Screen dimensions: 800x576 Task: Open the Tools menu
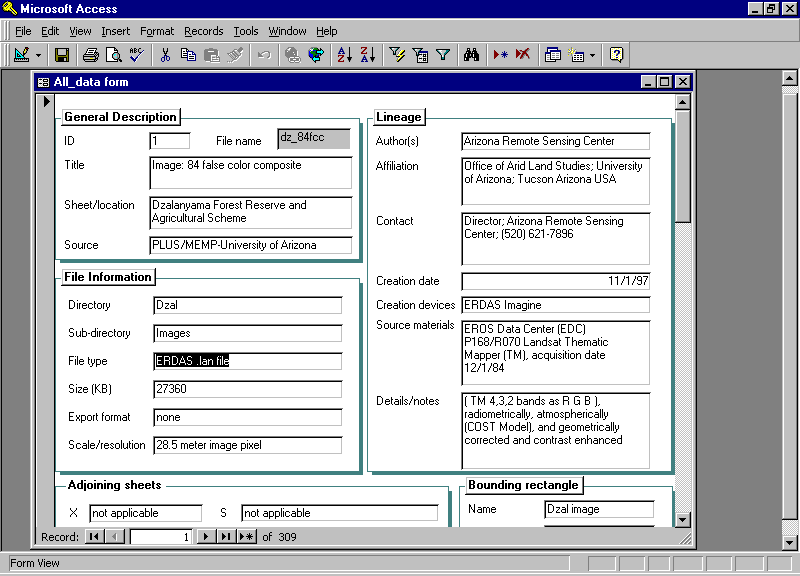tap(246, 31)
